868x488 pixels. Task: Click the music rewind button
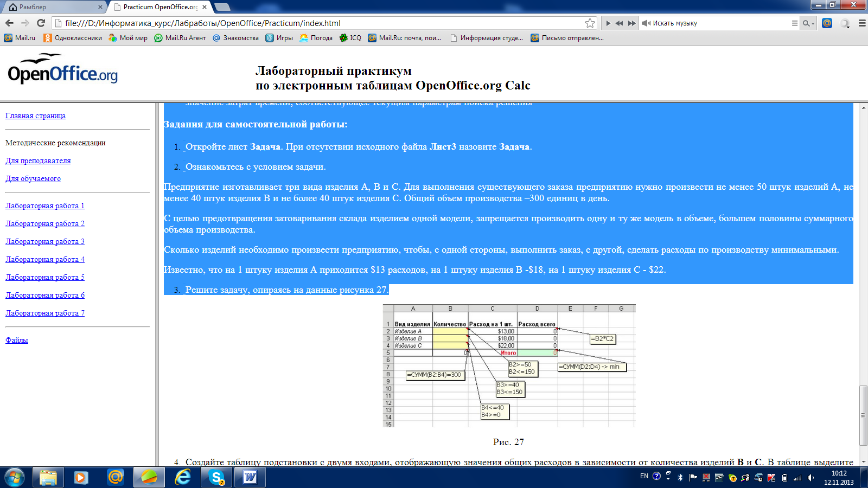[x=620, y=23]
